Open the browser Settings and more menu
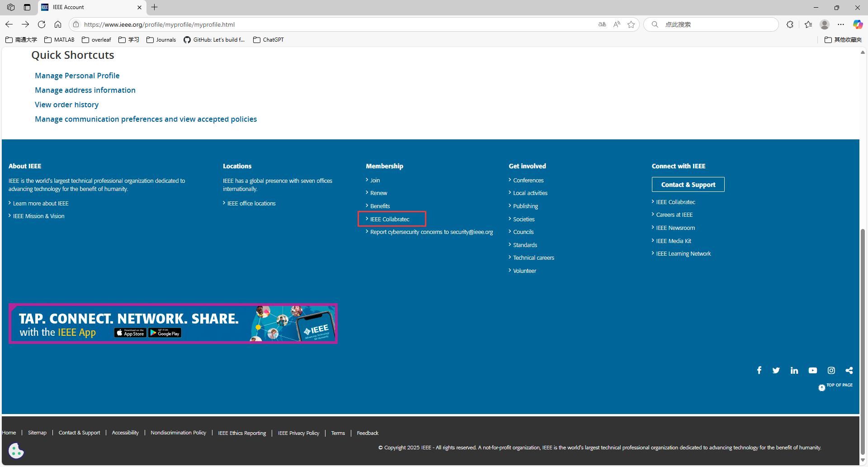This screenshot has height=467, width=868. [x=841, y=24]
